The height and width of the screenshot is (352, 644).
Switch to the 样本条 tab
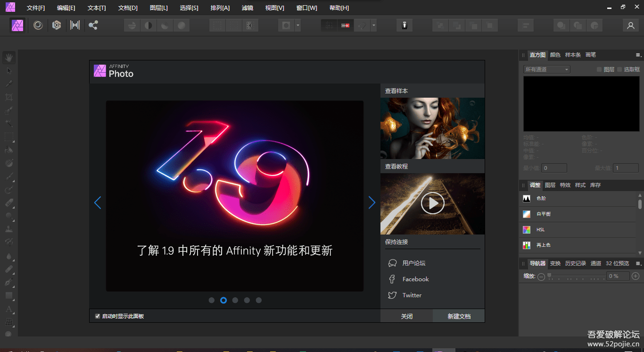pos(573,55)
